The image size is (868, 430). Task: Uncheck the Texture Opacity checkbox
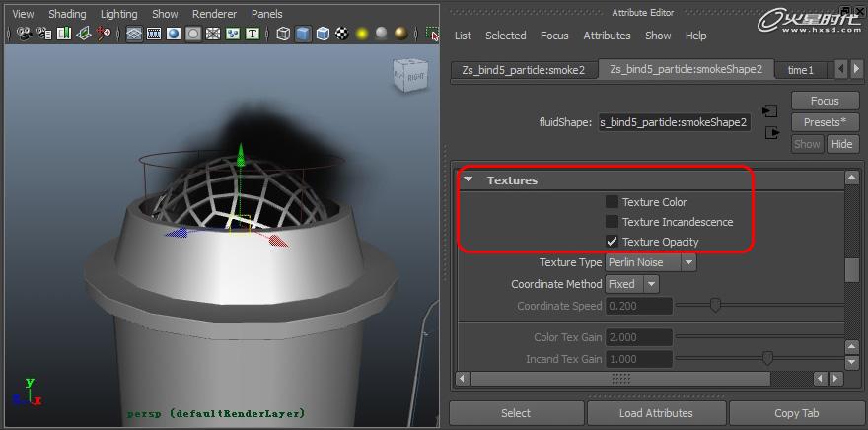point(612,242)
